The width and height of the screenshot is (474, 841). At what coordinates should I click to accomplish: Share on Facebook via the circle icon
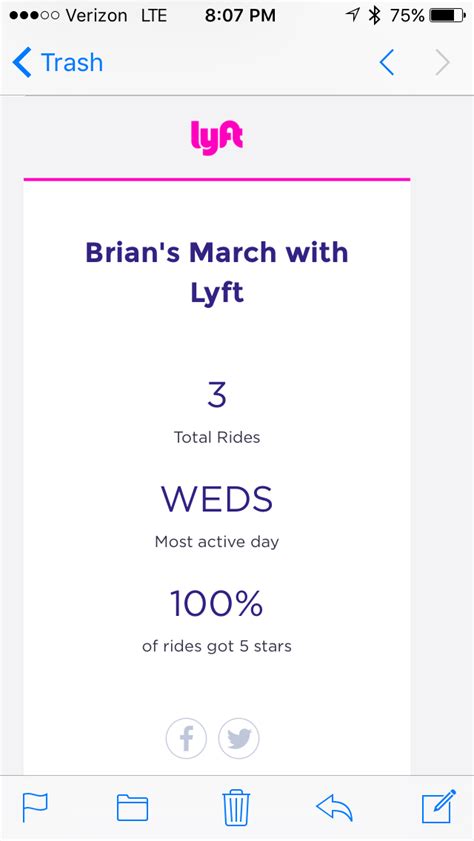tap(186, 739)
